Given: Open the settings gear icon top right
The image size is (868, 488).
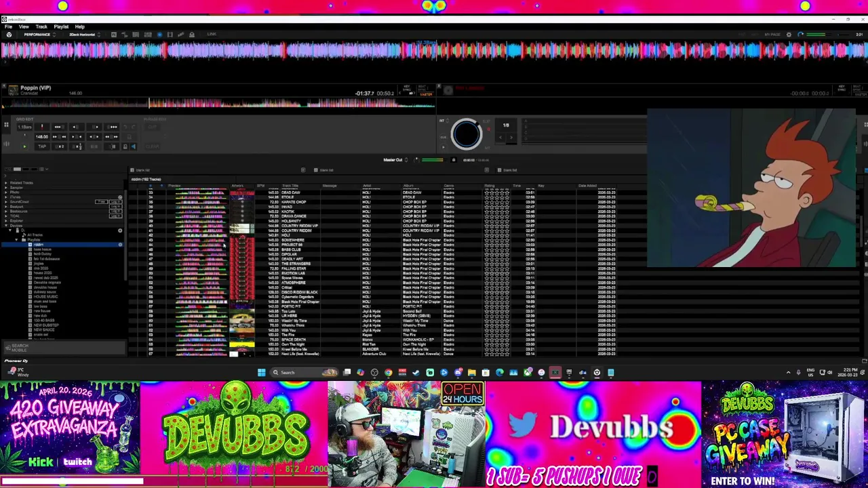Looking at the screenshot, I should (x=789, y=35).
